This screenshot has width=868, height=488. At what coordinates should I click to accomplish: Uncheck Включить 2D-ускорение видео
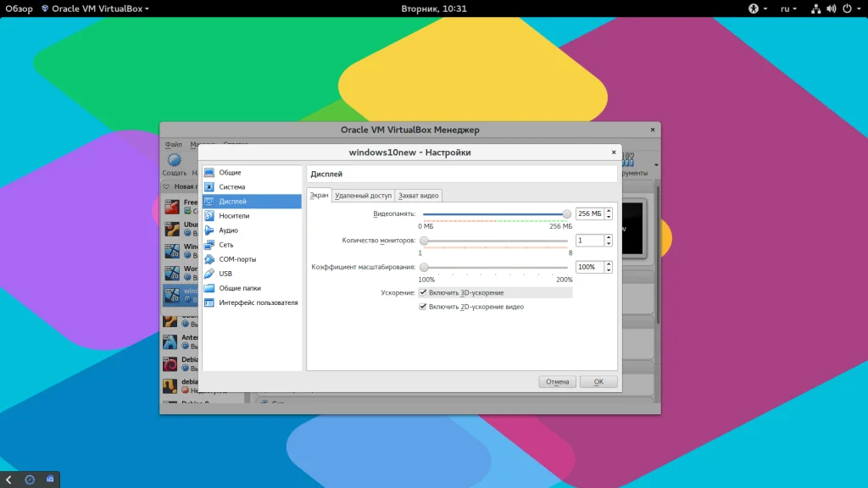(423, 307)
